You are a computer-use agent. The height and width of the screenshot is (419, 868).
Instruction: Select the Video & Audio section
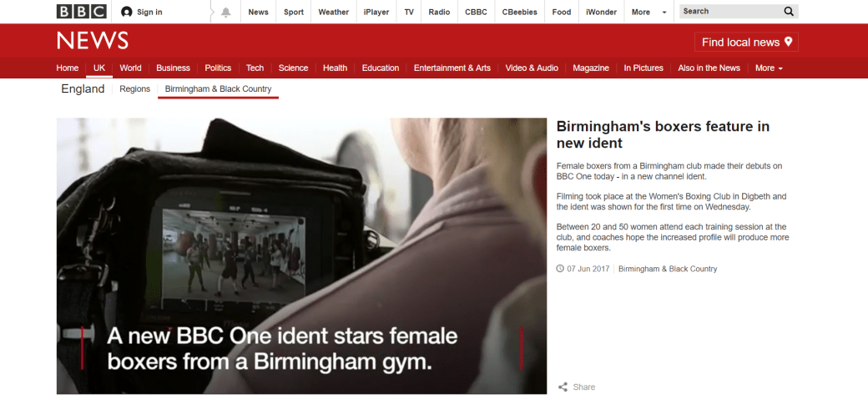click(x=532, y=68)
